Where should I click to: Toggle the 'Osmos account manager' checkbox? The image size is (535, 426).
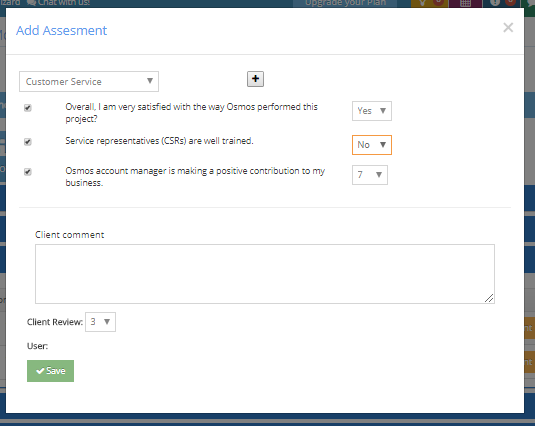click(x=28, y=172)
